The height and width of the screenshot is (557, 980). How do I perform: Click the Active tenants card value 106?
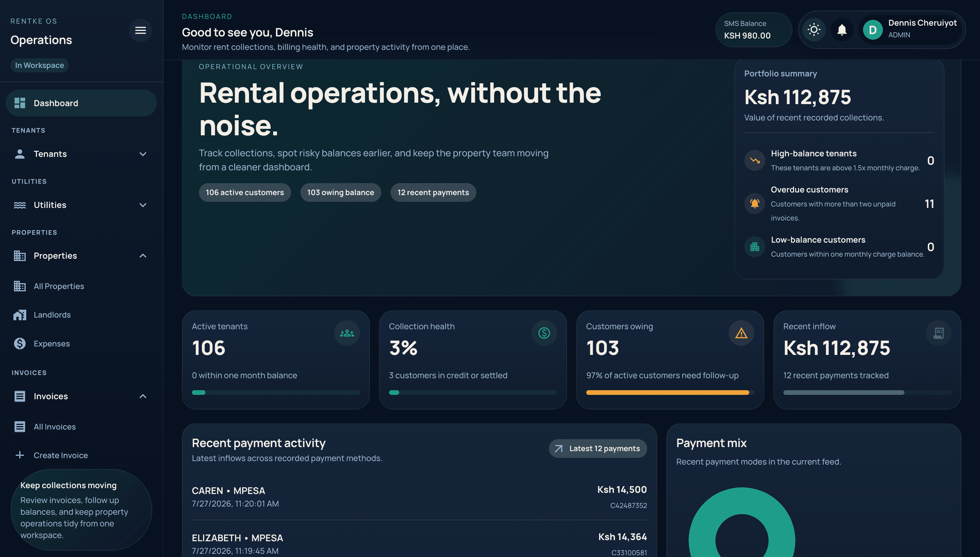coord(209,348)
